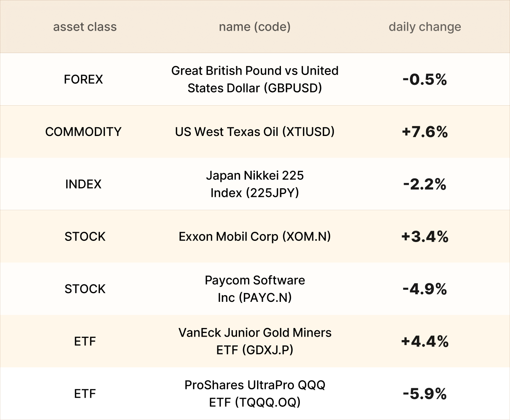Select the INDEX asset class cell
510x420 pixels.
83,184
